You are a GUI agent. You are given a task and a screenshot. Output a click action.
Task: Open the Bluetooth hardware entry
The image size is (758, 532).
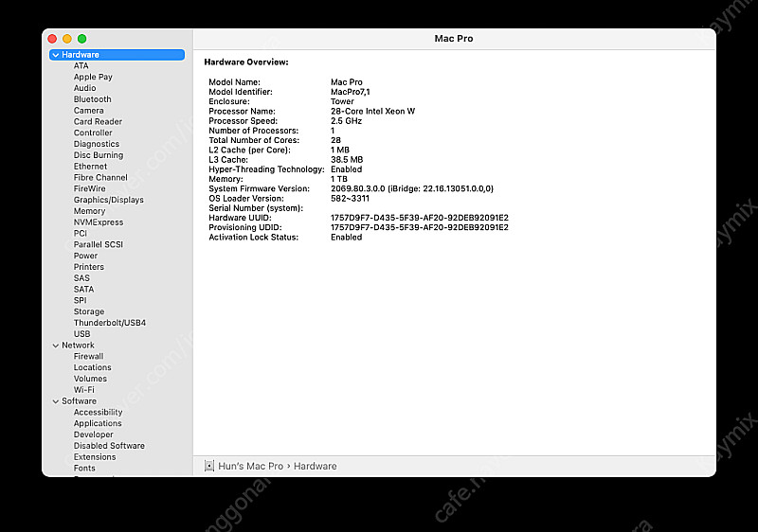point(92,99)
